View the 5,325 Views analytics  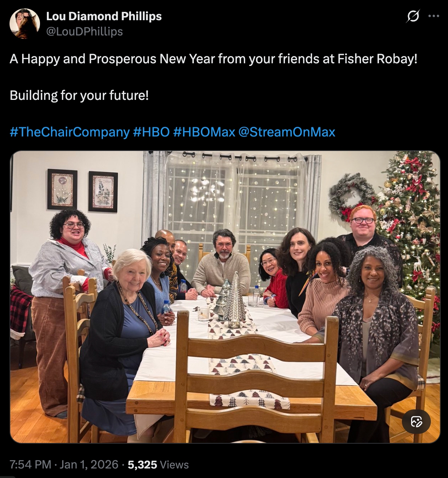click(158, 464)
